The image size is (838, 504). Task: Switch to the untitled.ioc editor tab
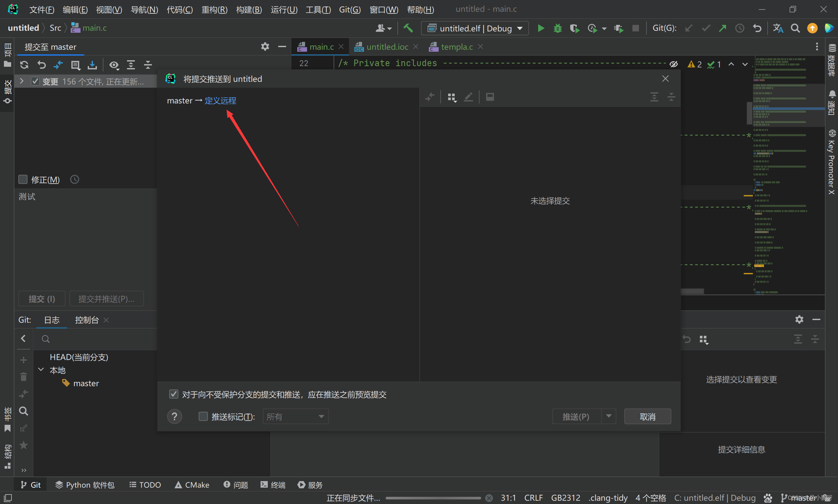(x=387, y=47)
